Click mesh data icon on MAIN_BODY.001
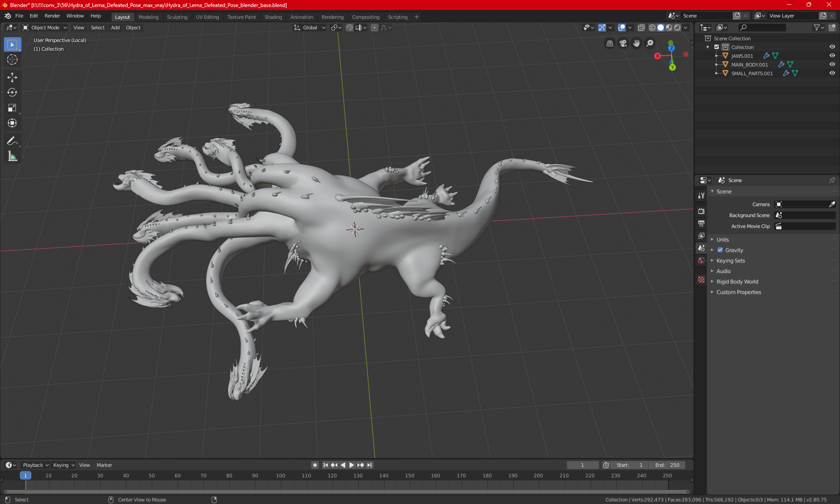The height and width of the screenshot is (504, 840). [790, 65]
